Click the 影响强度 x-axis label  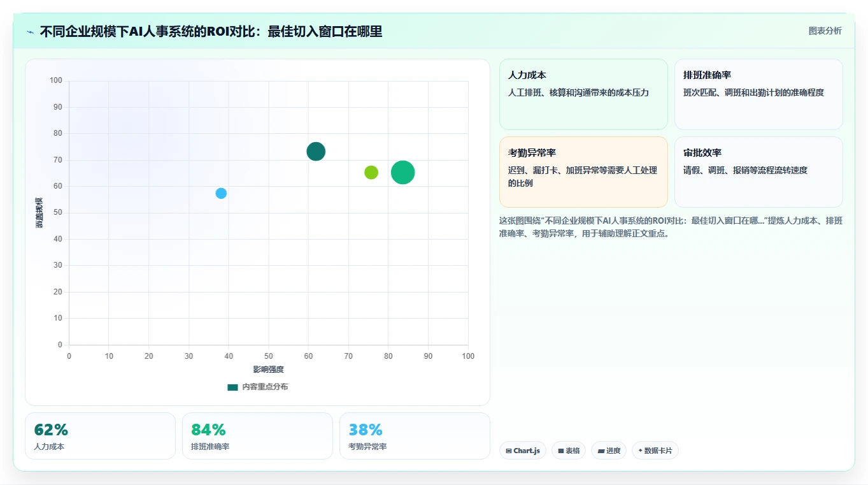pos(268,370)
